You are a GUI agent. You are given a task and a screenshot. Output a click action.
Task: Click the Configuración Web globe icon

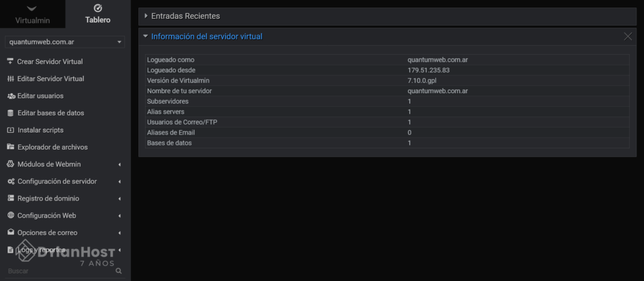click(x=10, y=216)
